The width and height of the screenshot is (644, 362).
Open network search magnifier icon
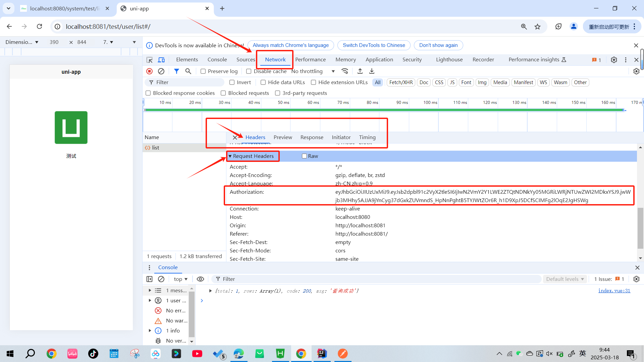tap(188, 71)
